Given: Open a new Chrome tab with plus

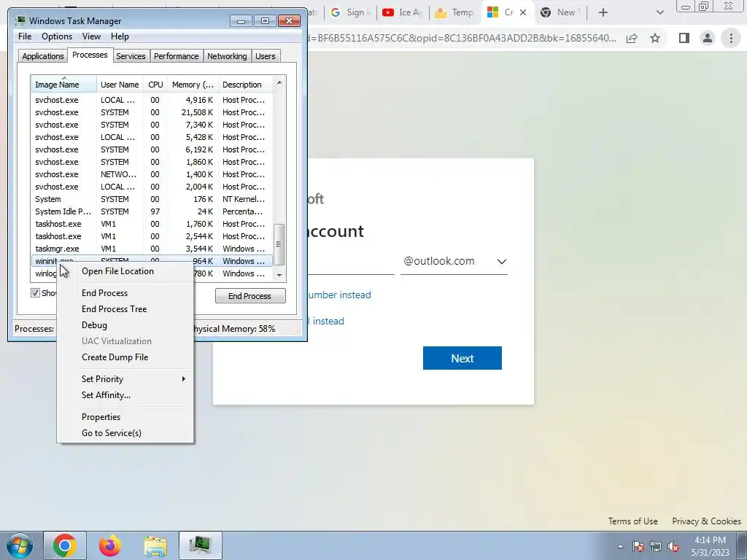Looking at the screenshot, I should (x=603, y=12).
